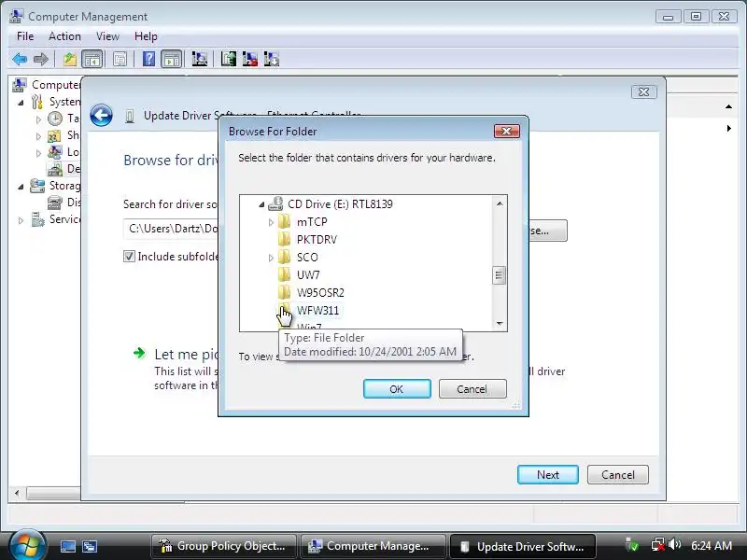Click folder list scroll up arrow
Screen dimensions: 747x560
click(500, 203)
